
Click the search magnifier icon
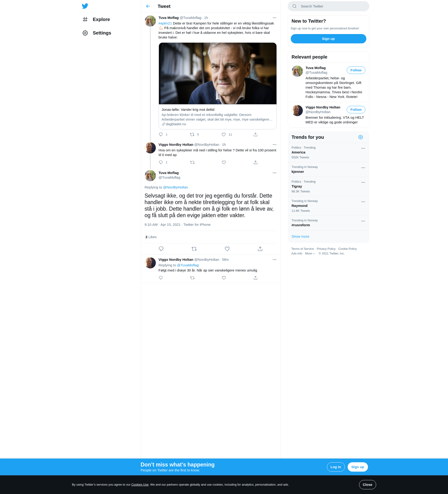coord(294,6)
